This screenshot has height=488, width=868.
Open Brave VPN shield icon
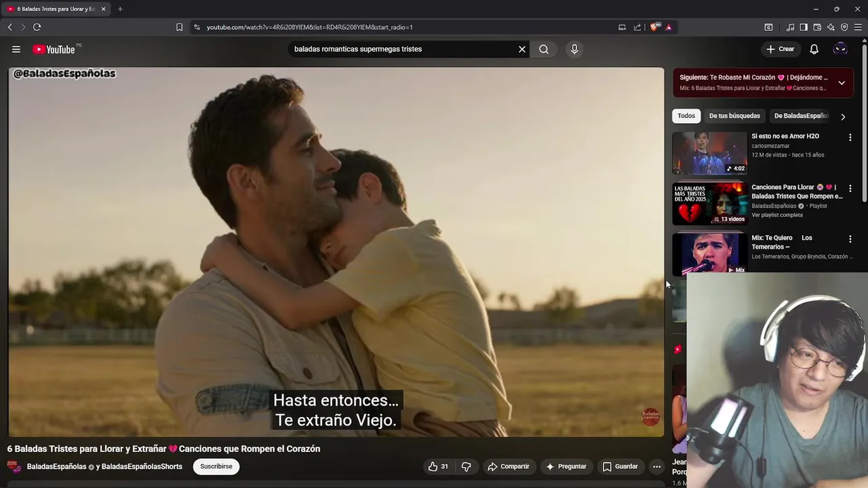point(844,27)
